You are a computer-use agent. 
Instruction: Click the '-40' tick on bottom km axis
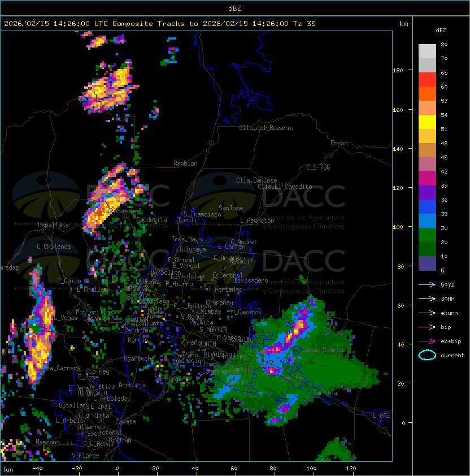pyautogui.click(x=37, y=469)
